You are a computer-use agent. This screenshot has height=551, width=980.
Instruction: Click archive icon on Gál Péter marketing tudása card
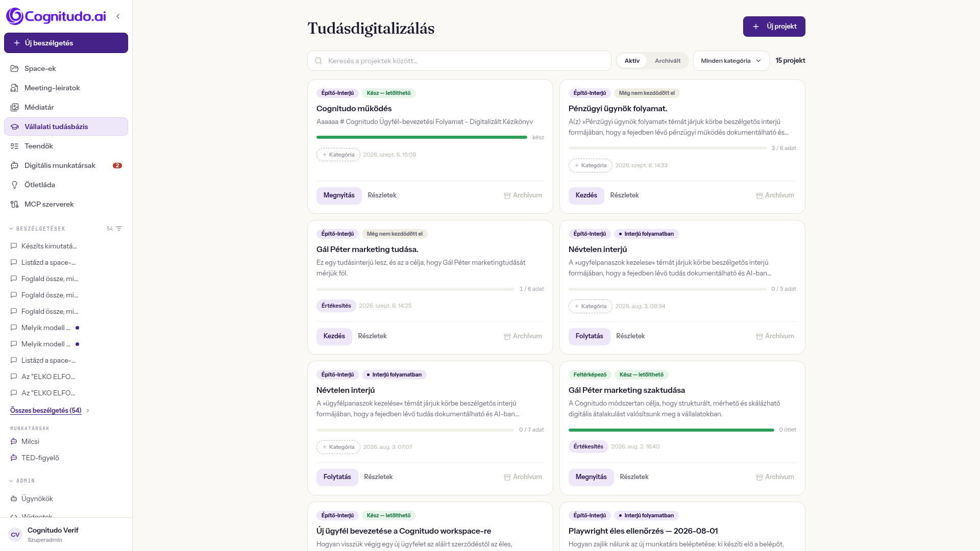click(507, 336)
